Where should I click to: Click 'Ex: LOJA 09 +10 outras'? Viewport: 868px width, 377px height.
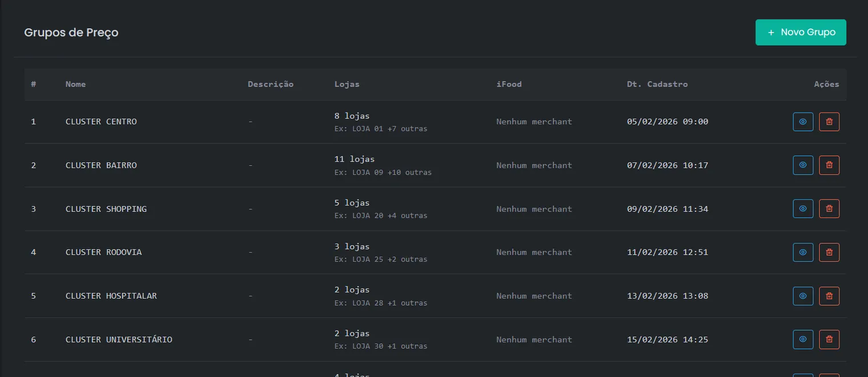point(383,173)
